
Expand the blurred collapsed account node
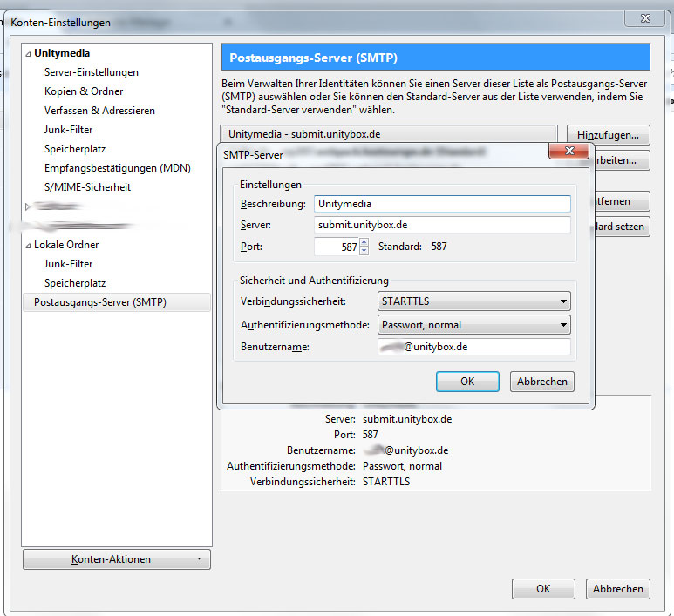click(28, 206)
